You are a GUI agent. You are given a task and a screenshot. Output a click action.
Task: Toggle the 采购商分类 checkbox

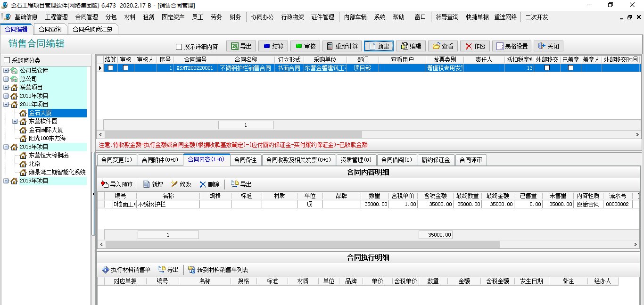[7, 60]
